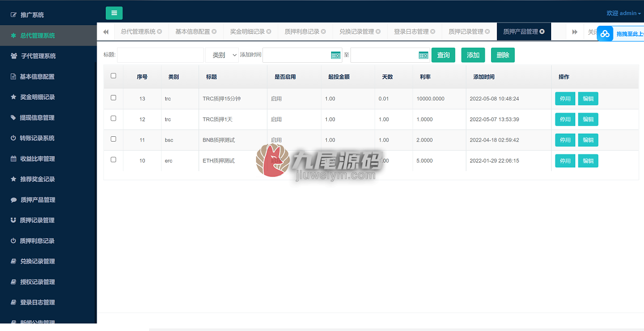Screen dimensions: 644x331
Task: Toggle sidebar with green hamburger button
Action: click(114, 13)
